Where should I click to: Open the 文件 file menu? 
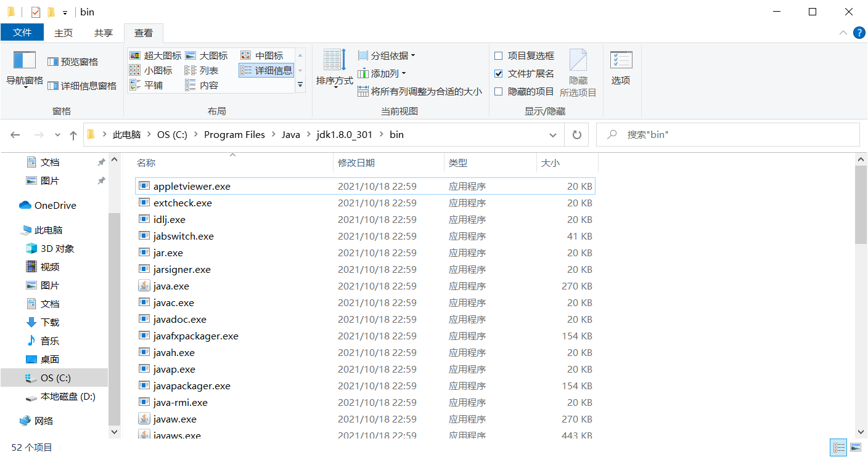tap(22, 33)
